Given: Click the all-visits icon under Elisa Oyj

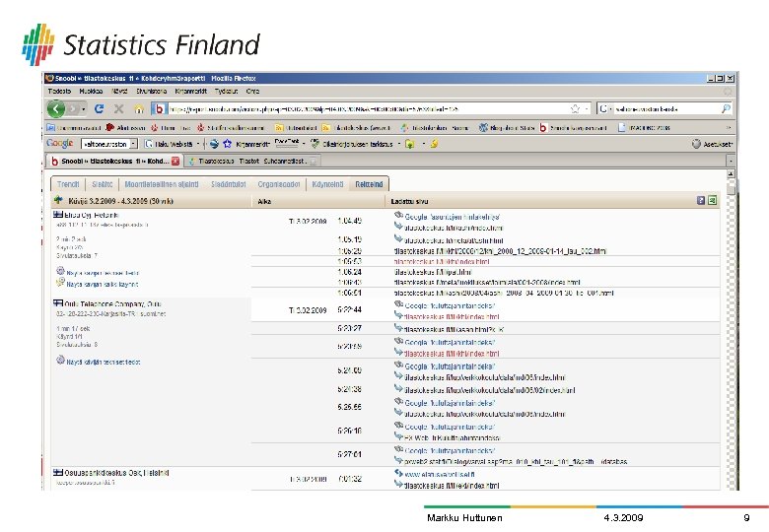Looking at the screenshot, I should (60, 282).
